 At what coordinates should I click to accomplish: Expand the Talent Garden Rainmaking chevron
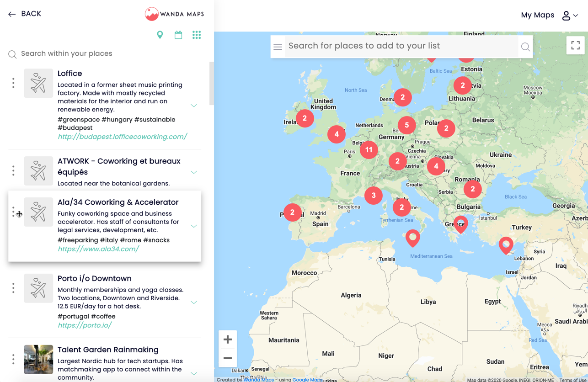click(194, 373)
